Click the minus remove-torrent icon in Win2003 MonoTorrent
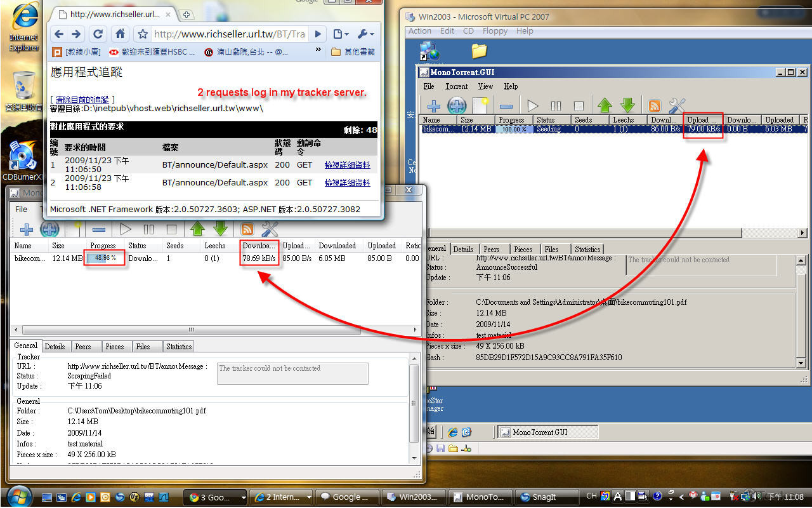 pos(506,106)
